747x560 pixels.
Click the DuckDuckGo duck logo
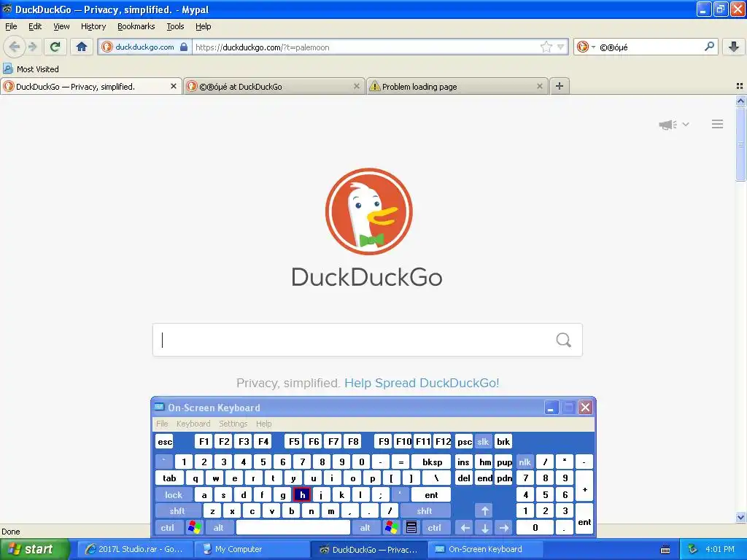tap(368, 211)
